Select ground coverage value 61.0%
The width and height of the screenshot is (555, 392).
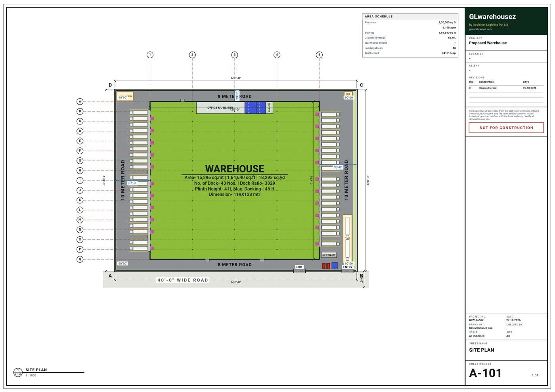[x=452, y=38]
